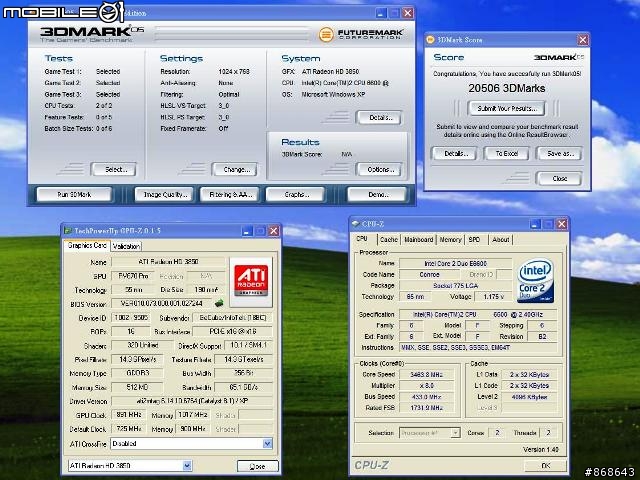Open the ATI CrossFire dropdown
This screenshot has width=640, height=480.
pos(267,444)
